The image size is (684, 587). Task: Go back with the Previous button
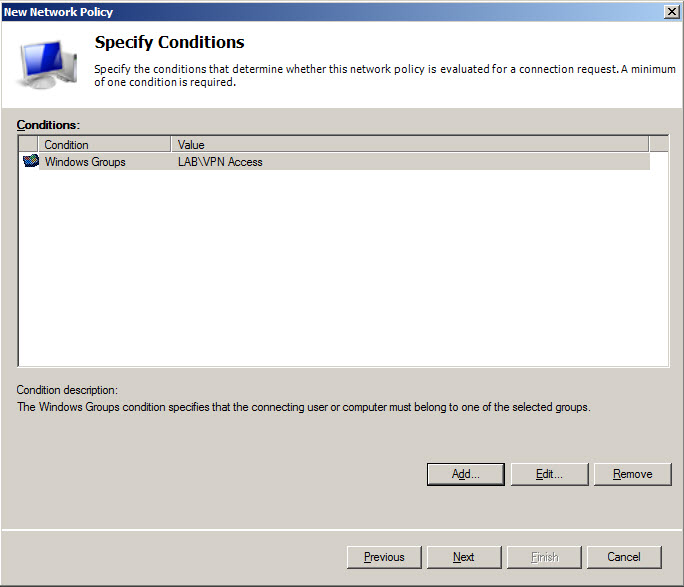click(384, 557)
